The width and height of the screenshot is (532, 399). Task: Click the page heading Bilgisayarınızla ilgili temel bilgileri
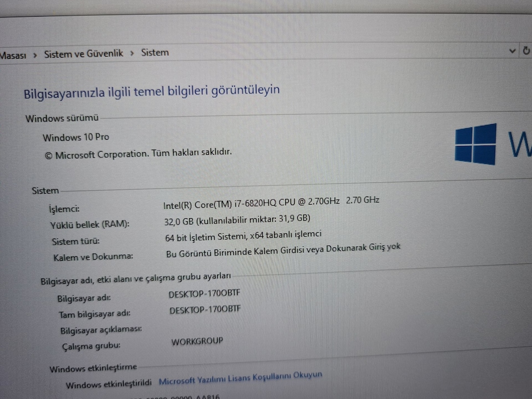click(x=152, y=92)
